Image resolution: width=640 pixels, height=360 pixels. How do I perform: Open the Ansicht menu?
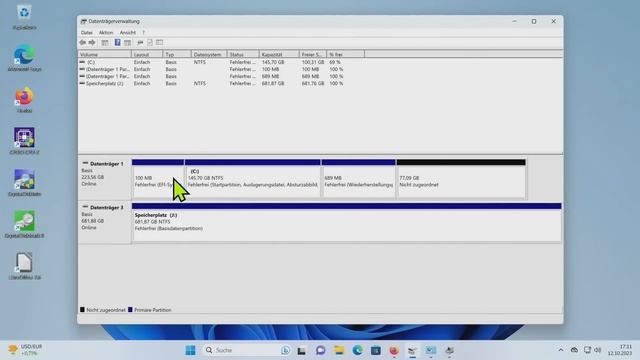click(x=128, y=33)
